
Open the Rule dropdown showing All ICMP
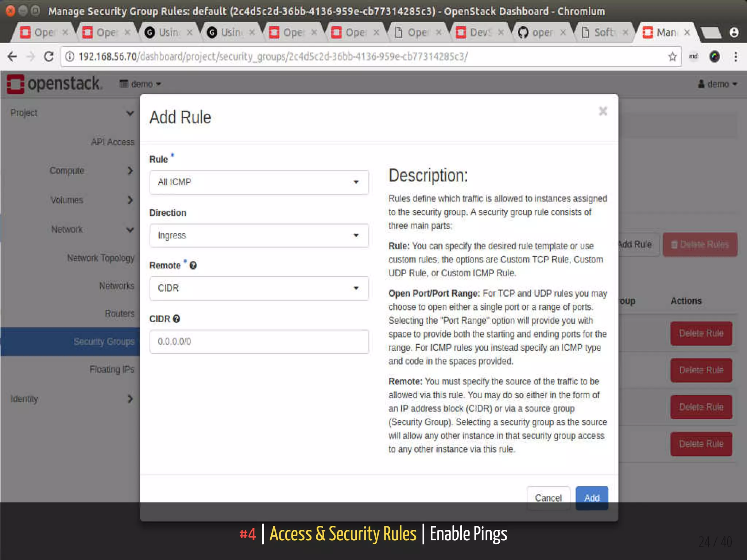pyautogui.click(x=259, y=182)
